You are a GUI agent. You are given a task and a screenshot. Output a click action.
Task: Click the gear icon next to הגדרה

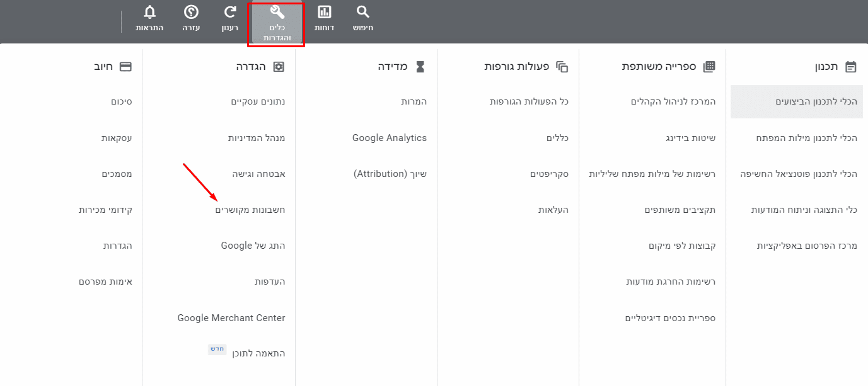pos(279,67)
